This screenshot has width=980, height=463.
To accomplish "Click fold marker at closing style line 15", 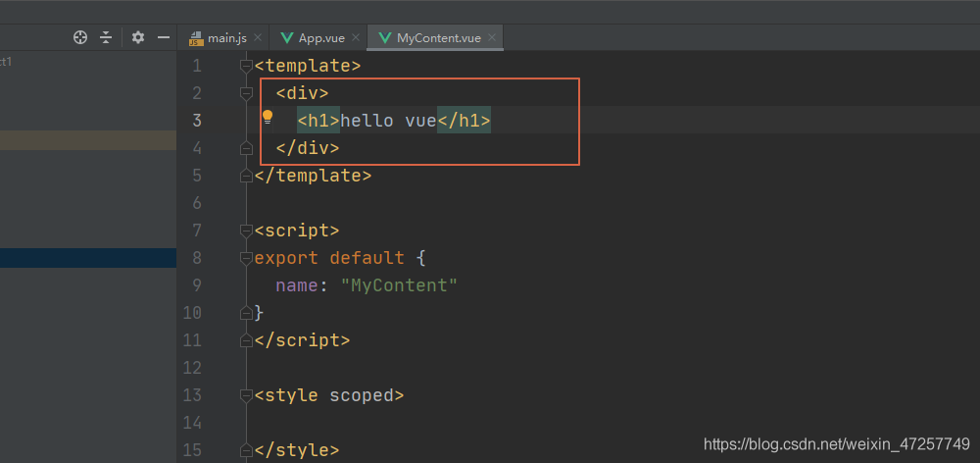I will [x=247, y=450].
